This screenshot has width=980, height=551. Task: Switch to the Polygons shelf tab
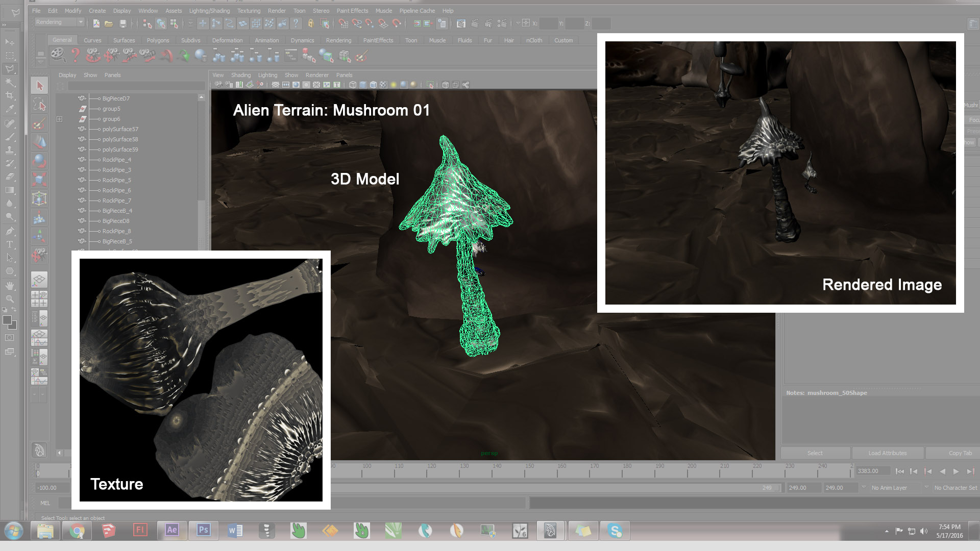(158, 40)
